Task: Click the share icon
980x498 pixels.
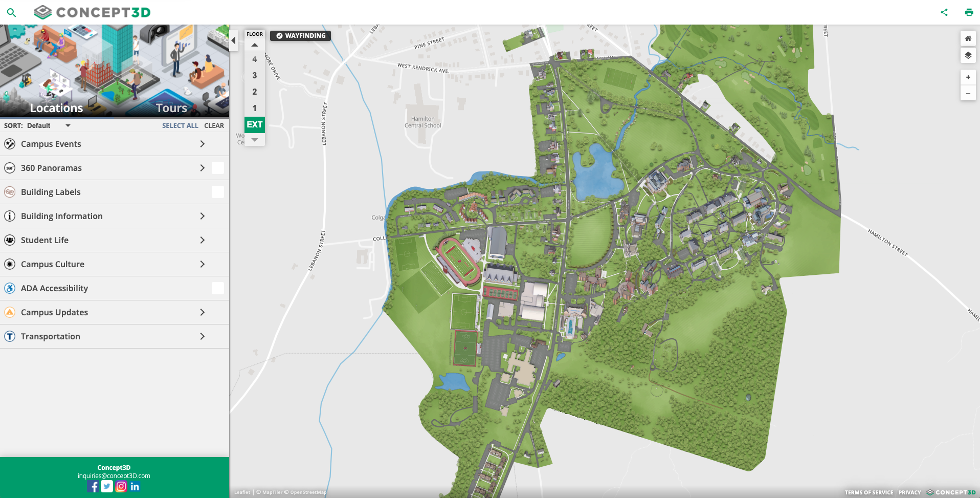Action: [944, 12]
